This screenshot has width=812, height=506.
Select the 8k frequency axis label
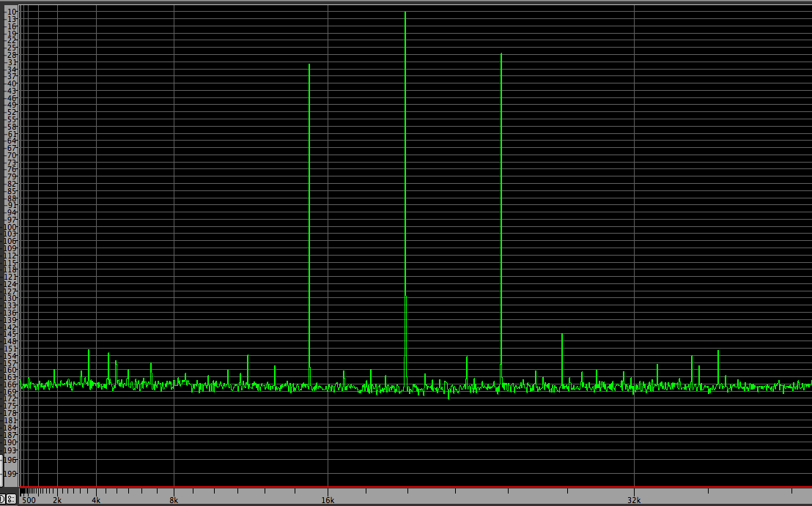pyautogui.click(x=174, y=500)
